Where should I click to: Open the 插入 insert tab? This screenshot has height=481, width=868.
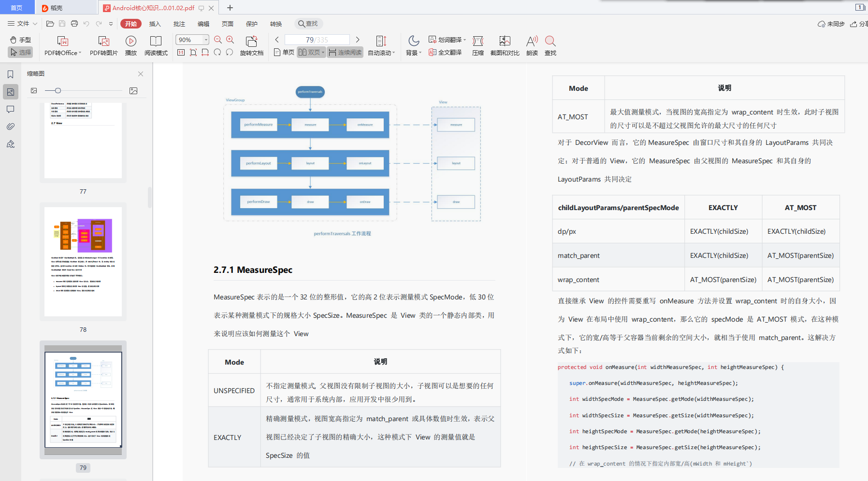tap(155, 24)
